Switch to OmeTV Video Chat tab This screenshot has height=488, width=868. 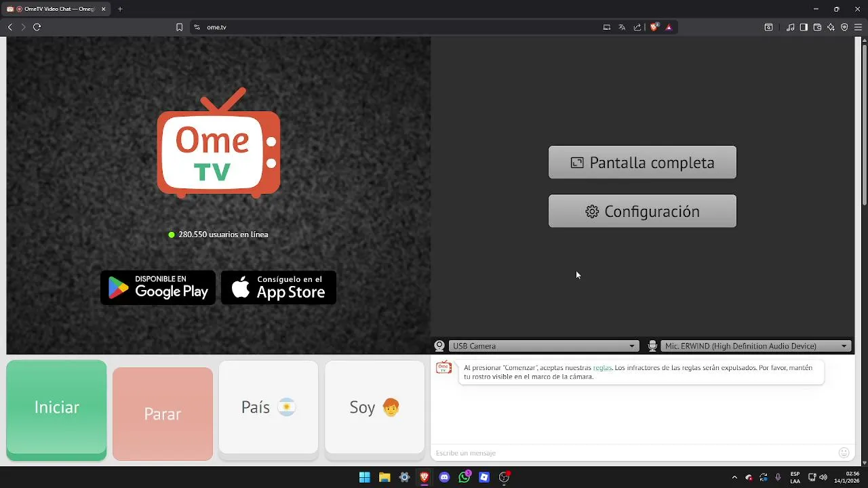[56, 9]
